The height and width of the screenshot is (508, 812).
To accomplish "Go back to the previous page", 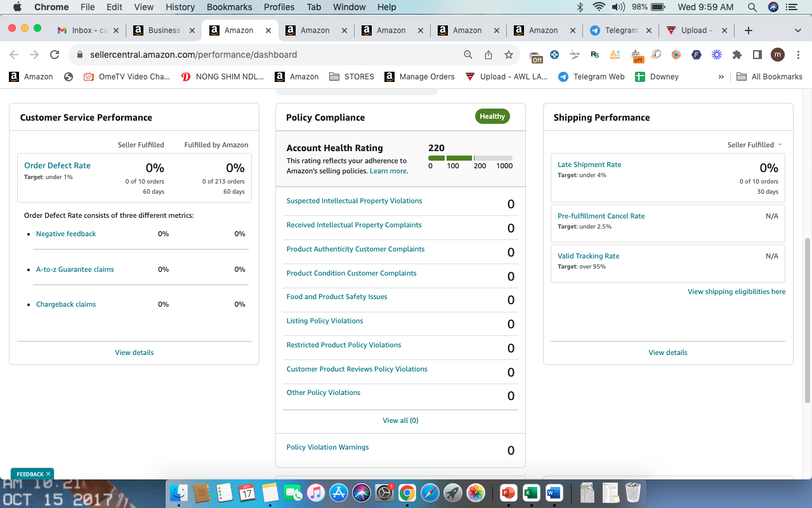I will coord(14,55).
